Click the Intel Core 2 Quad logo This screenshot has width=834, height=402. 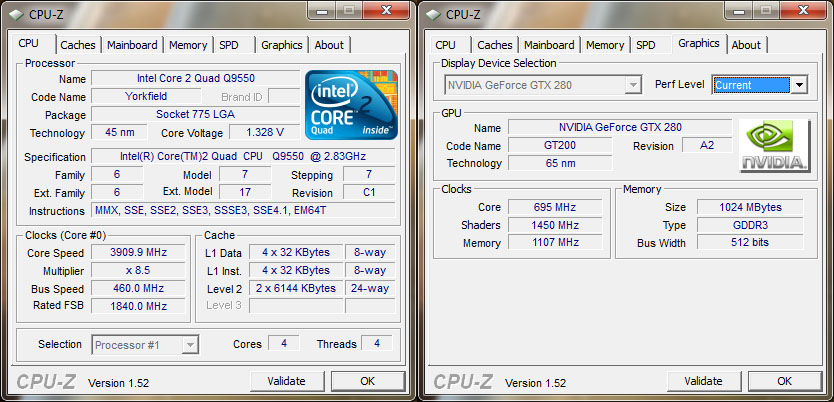point(352,105)
